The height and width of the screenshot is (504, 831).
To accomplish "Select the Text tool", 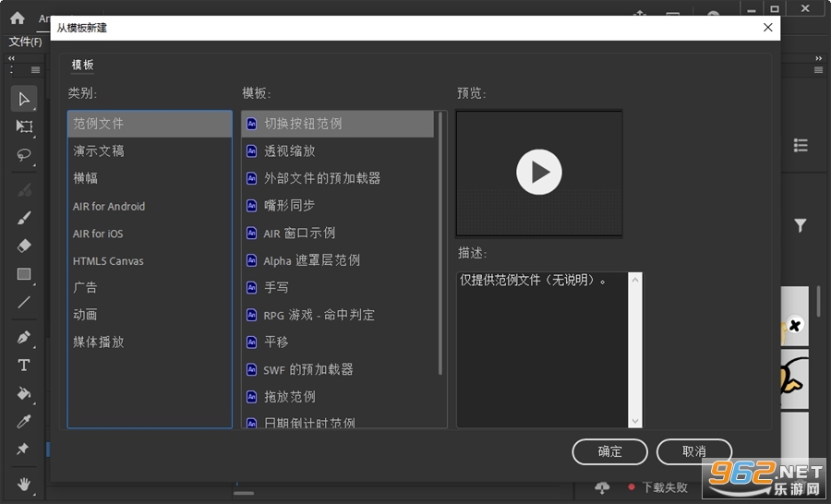I will click(24, 366).
